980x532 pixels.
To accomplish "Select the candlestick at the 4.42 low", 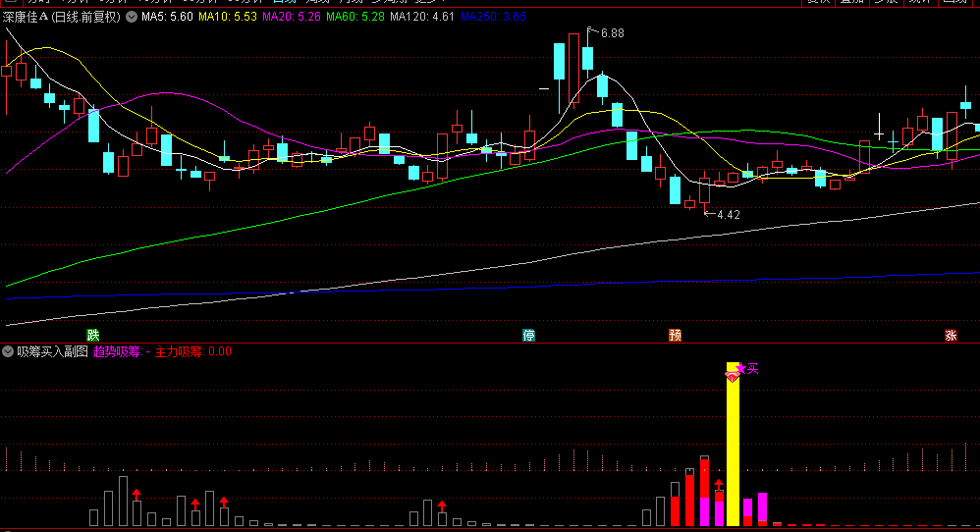I will (x=704, y=191).
